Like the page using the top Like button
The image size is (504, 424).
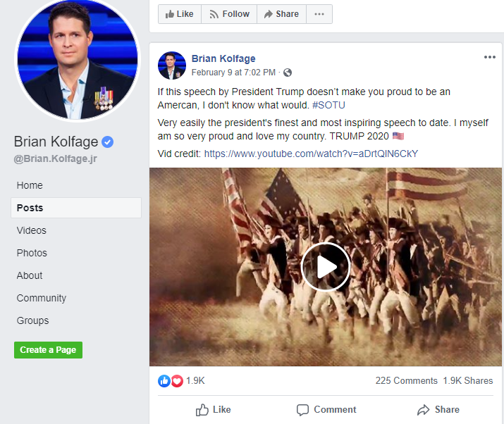(x=179, y=14)
